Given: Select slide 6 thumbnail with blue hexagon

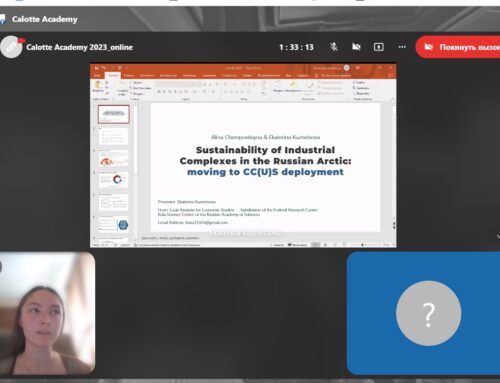Looking at the screenshot, I should 113,224.
